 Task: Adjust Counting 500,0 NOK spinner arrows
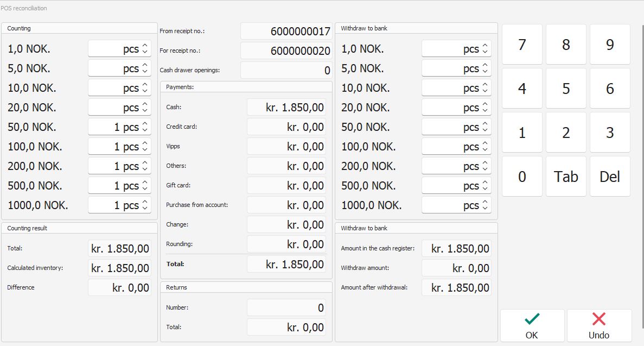(145, 186)
